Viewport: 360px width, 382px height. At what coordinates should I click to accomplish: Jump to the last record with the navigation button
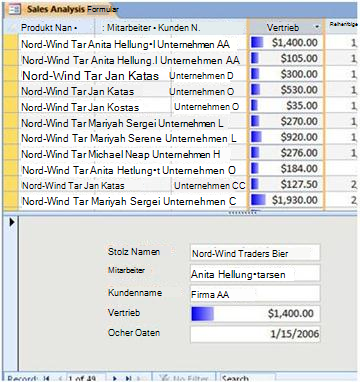click(128, 378)
